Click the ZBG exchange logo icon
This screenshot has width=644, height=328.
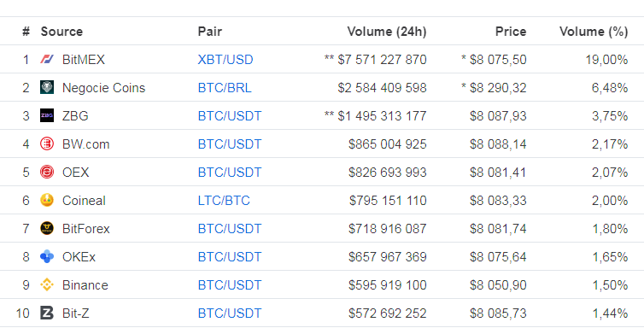tap(47, 116)
